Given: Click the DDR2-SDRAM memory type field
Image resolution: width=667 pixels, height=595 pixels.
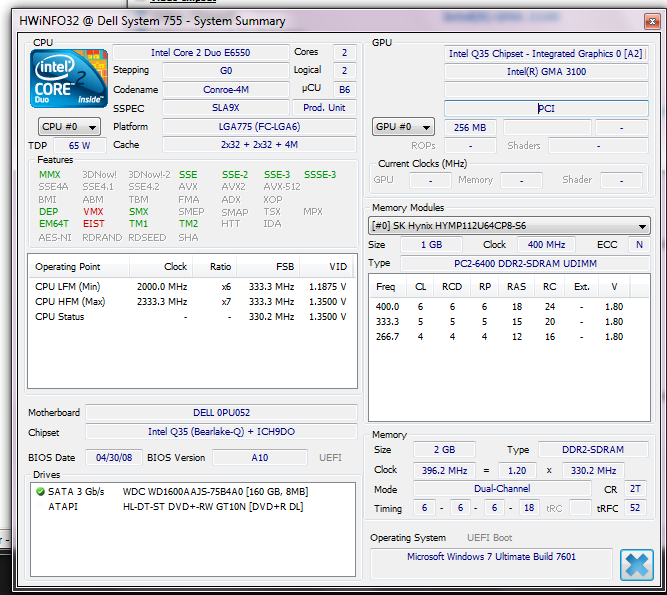Looking at the screenshot, I should pos(593,450).
